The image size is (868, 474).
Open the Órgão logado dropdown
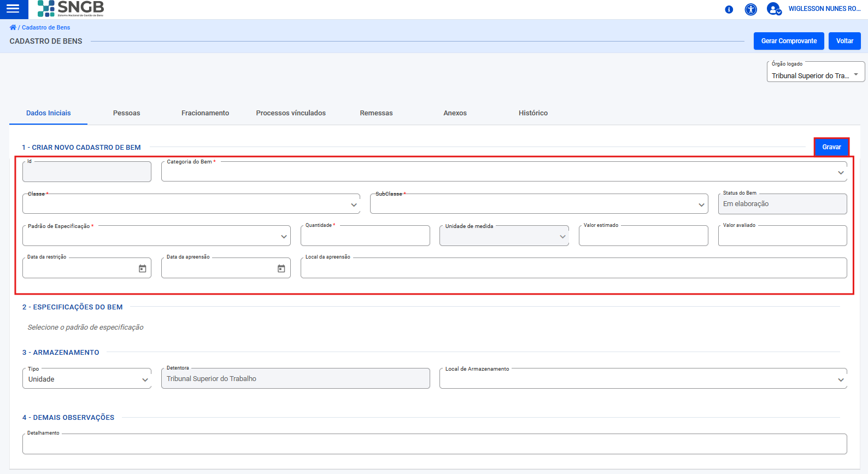click(x=816, y=72)
